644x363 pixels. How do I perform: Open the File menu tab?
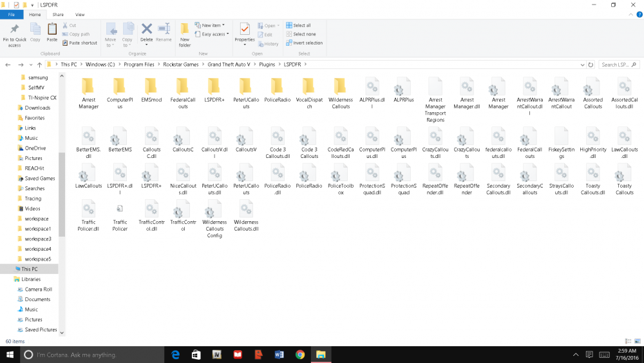[x=12, y=14]
